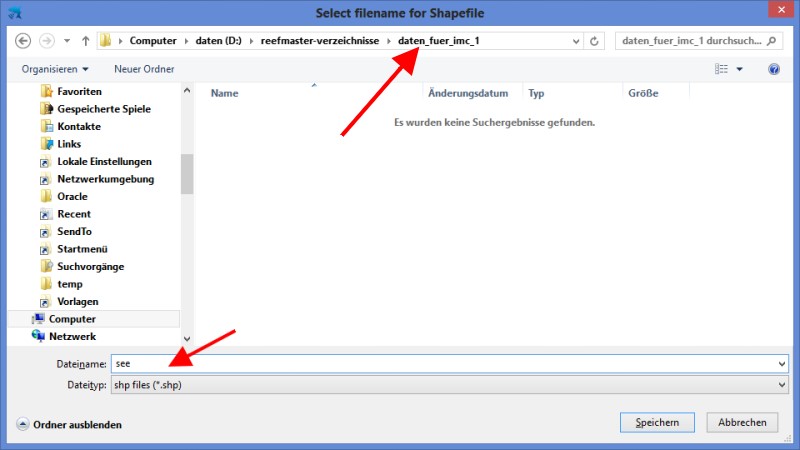Open the Organisieren menu
The height and width of the screenshot is (450, 800).
[54, 69]
